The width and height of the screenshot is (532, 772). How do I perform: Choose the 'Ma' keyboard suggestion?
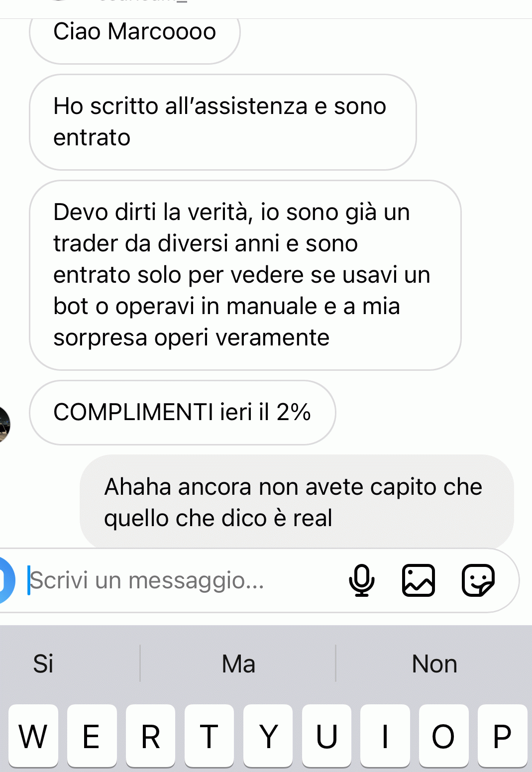point(238,663)
